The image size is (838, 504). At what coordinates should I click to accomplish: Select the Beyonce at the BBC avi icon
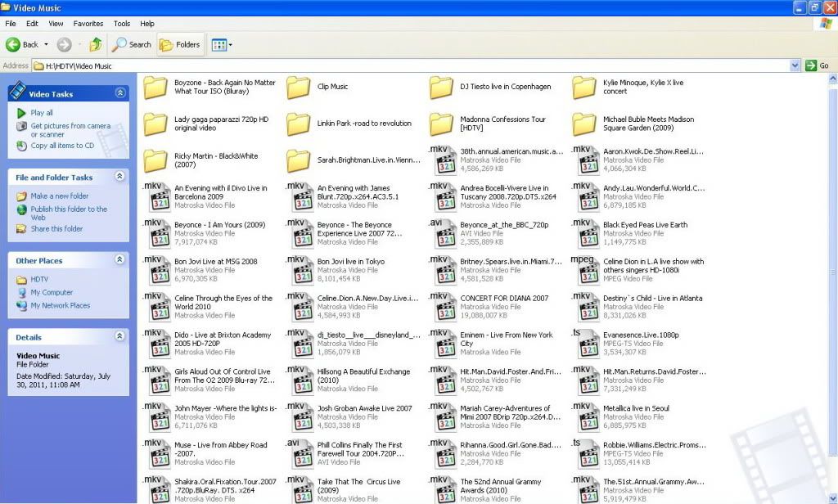pyautogui.click(x=443, y=233)
